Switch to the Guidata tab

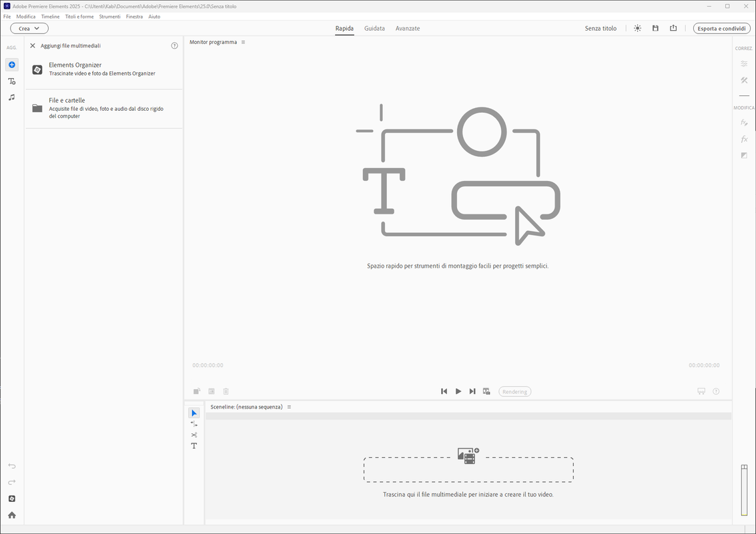(x=374, y=29)
